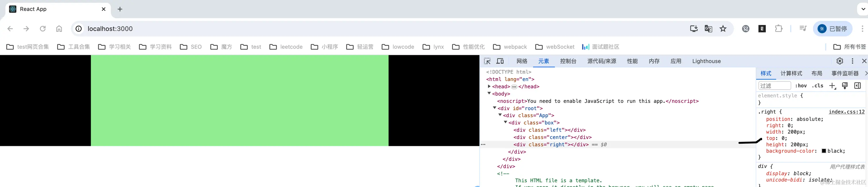The image size is (868, 187).
Task: Open the translate page icon
Action: point(708,29)
